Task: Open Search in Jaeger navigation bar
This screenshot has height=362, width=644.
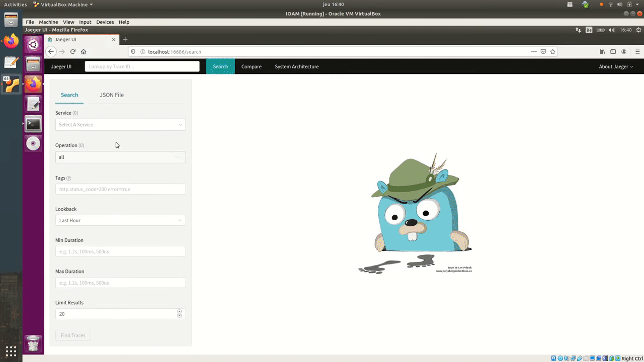Action: 220,66
